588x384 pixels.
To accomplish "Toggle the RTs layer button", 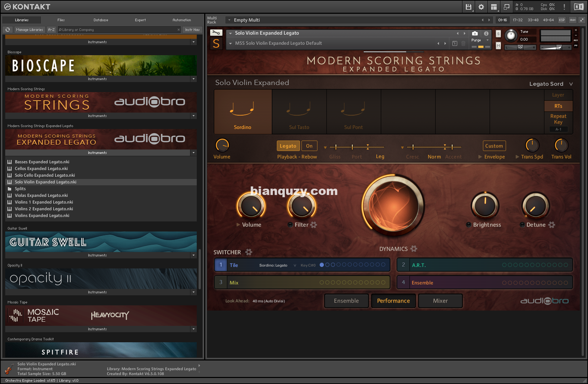I will (x=558, y=106).
